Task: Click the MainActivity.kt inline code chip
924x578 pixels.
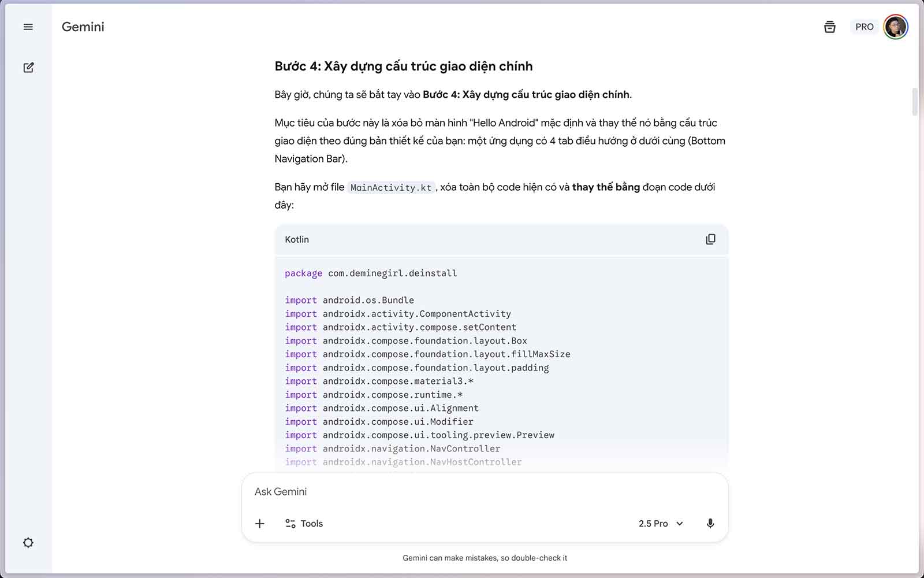Action: 390,187
